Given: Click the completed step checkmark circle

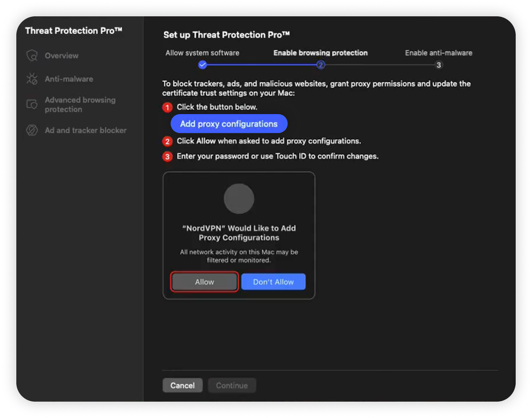Looking at the screenshot, I should 202,65.
